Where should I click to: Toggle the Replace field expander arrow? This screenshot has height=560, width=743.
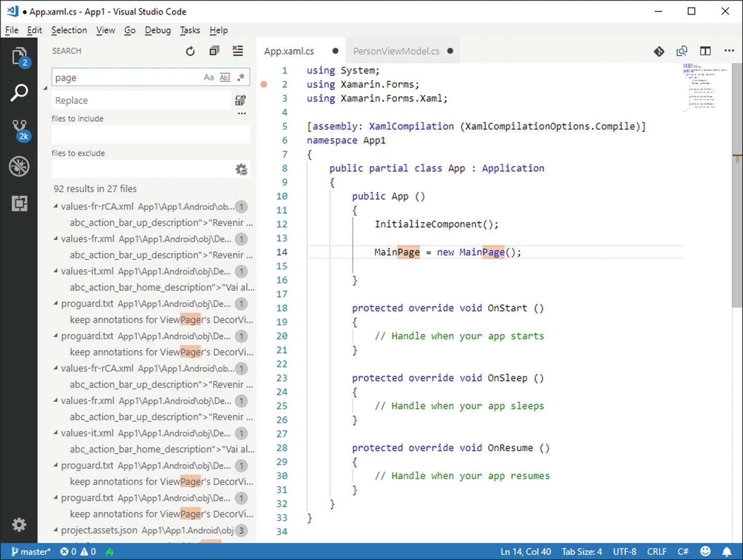coord(45,88)
